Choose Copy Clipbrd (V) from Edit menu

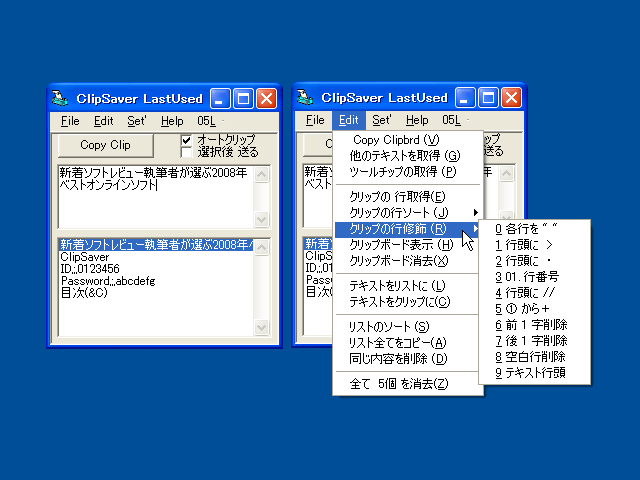point(407,140)
